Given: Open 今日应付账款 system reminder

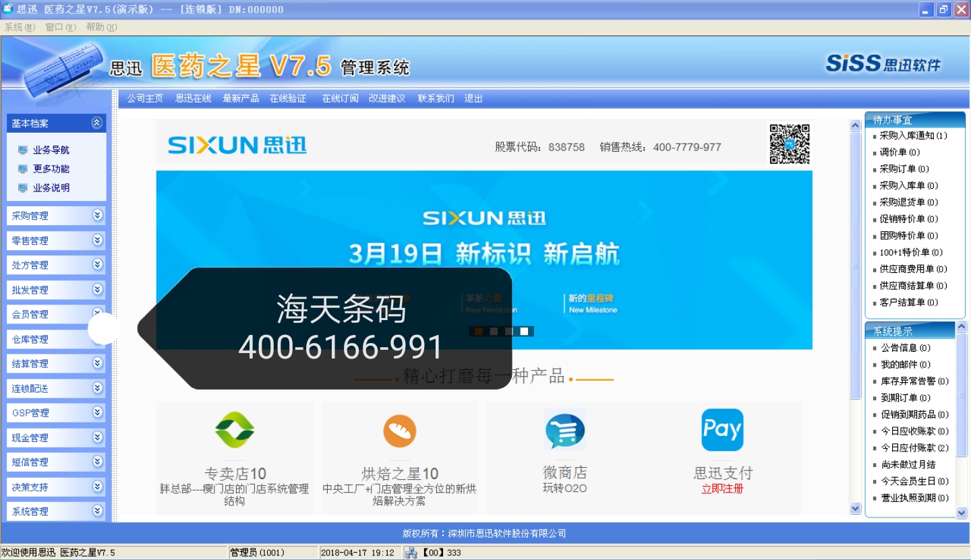Looking at the screenshot, I should (x=914, y=448).
